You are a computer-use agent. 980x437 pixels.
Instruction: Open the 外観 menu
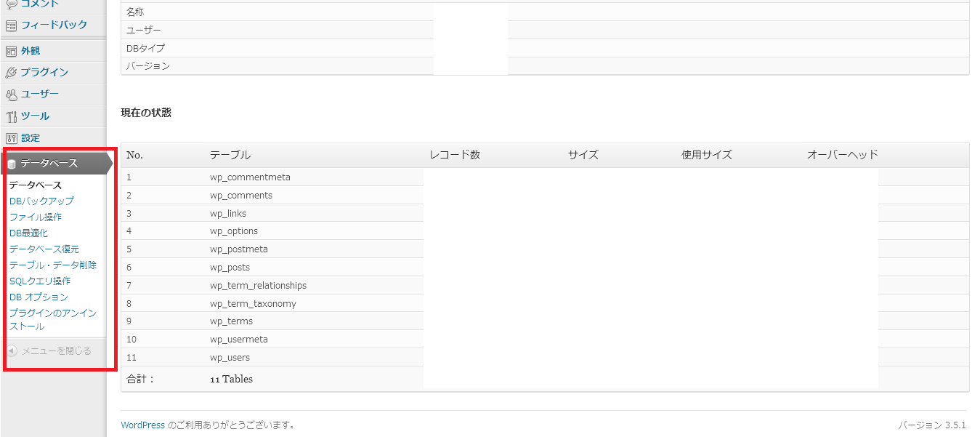pos(31,51)
